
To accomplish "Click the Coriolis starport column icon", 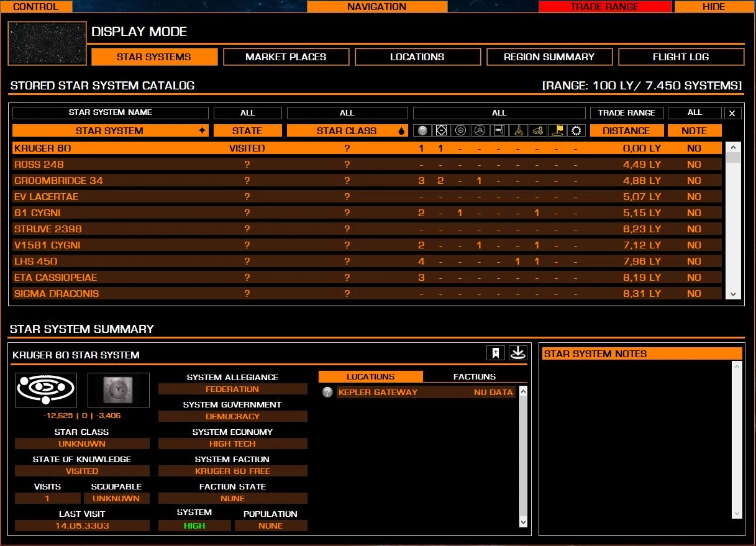I will pyautogui.click(x=441, y=130).
